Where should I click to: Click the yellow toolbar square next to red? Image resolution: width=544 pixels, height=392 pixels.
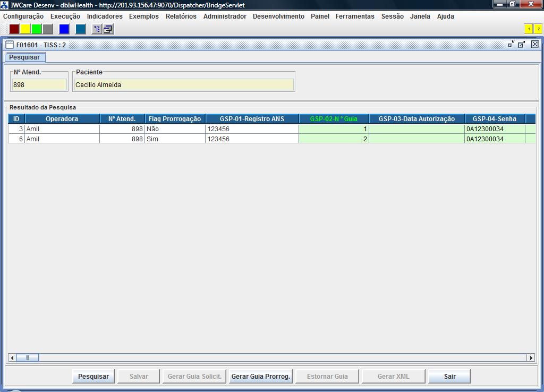pyautogui.click(x=25, y=29)
